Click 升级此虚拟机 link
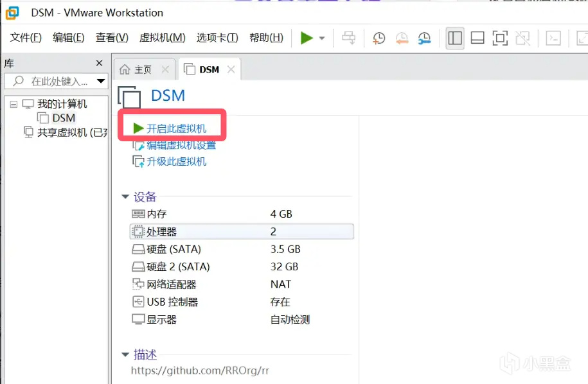Image resolution: width=588 pixels, height=384 pixels. coord(176,161)
